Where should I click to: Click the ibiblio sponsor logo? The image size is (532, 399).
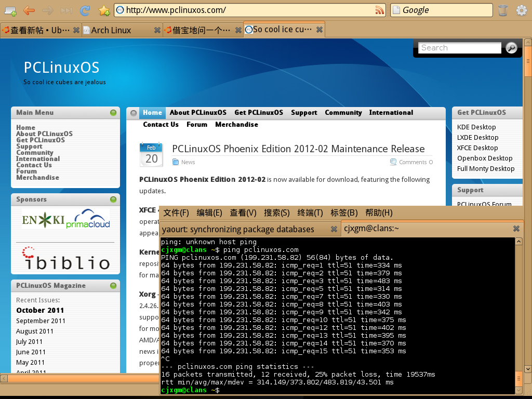tap(66, 258)
